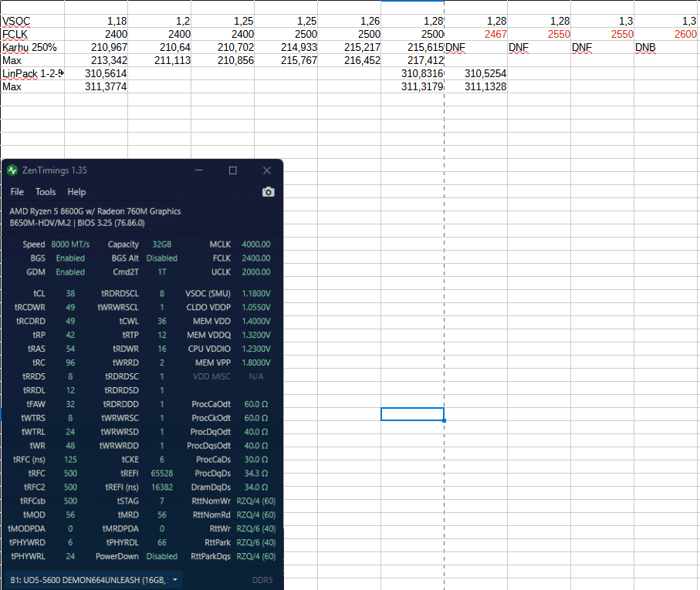Image resolution: width=700 pixels, height=590 pixels.
Task: Select cell with value 217,412
Action: 412,60
